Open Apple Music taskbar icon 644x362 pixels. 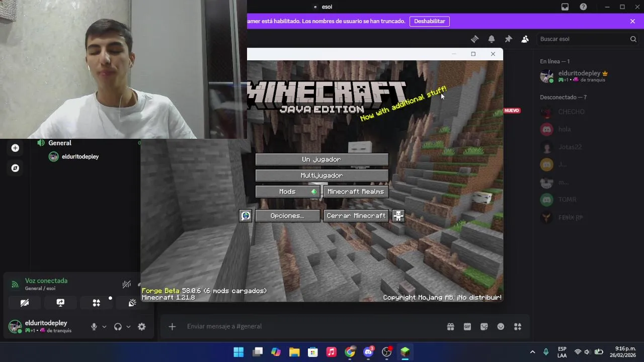331,352
